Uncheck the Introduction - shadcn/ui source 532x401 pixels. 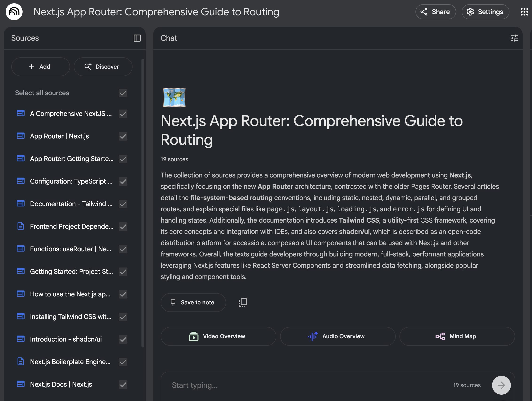123,339
